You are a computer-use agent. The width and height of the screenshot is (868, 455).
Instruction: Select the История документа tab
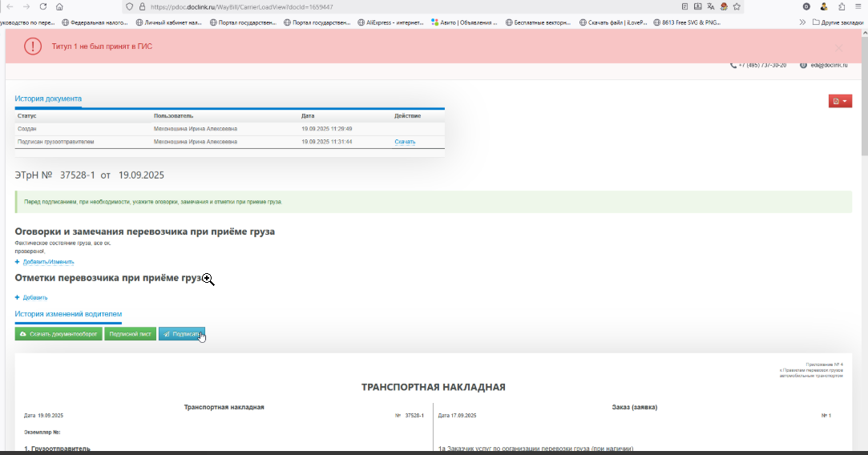[x=48, y=99]
